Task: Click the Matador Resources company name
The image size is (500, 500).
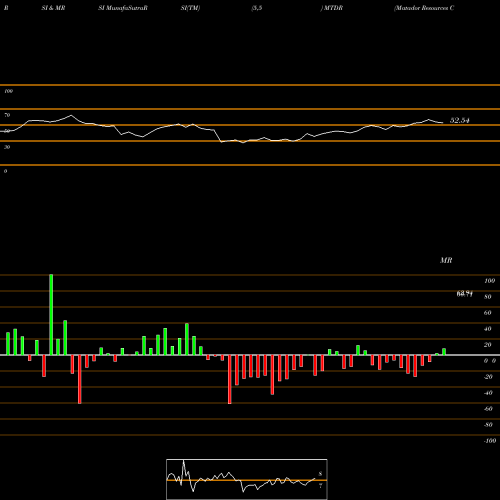Action: coord(424,8)
